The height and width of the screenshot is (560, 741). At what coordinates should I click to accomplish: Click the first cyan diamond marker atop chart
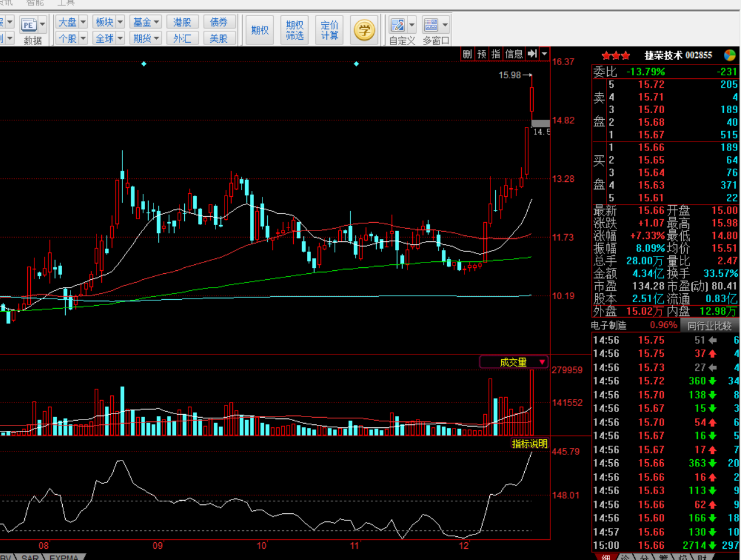pos(143,63)
